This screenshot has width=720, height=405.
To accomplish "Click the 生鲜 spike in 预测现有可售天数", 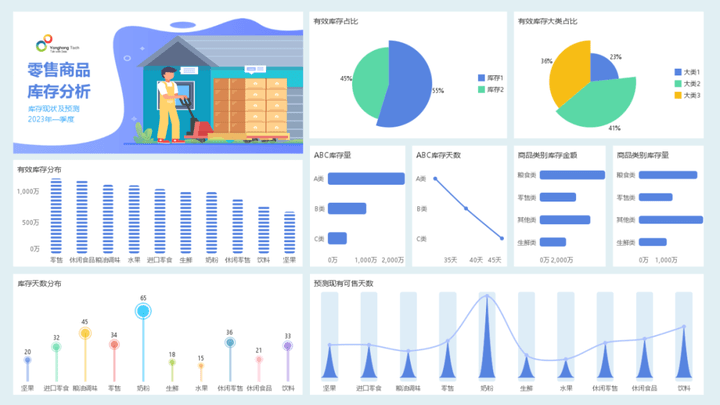I will pyautogui.click(x=526, y=367).
